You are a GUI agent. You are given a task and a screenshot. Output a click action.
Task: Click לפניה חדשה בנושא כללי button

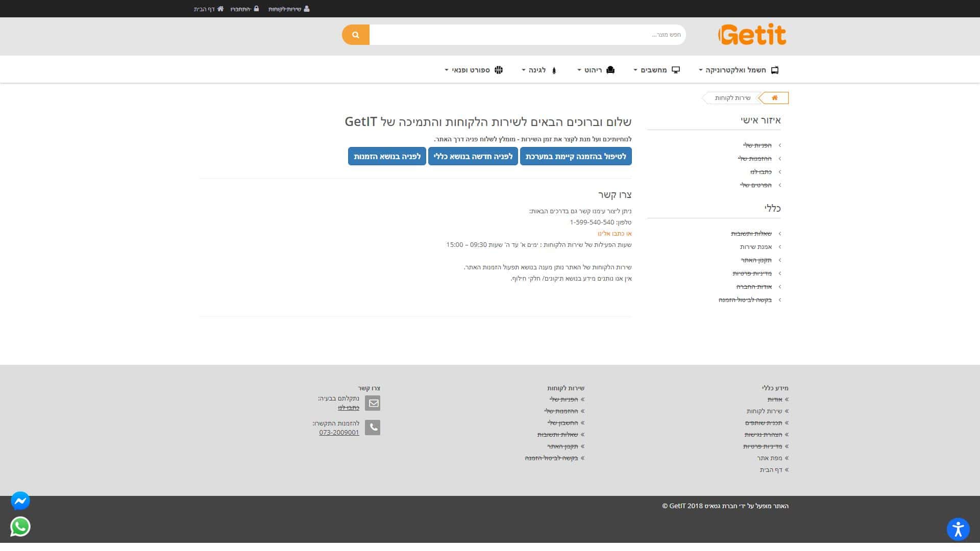pyautogui.click(x=473, y=157)
